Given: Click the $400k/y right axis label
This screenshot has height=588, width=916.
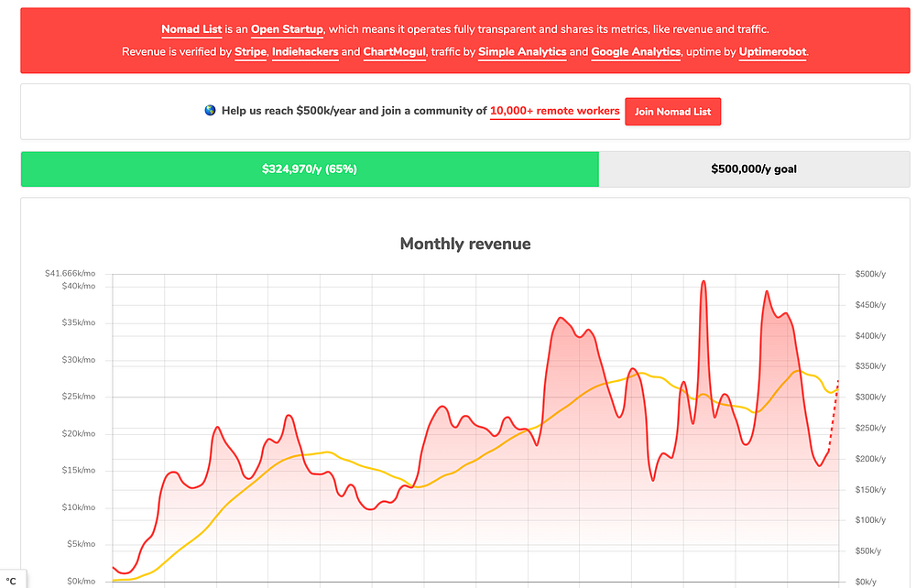Looking at the screenshot, I should (x=870, y=336).
